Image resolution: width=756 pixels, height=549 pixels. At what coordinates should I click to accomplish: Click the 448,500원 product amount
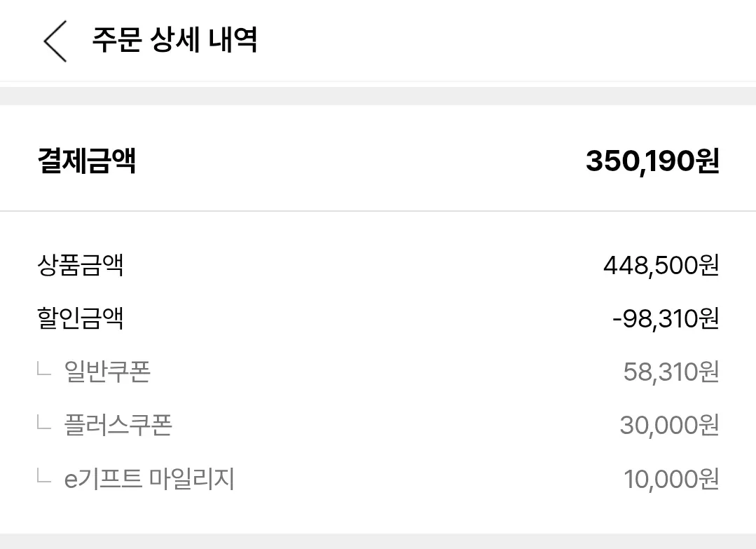[661, 266]
